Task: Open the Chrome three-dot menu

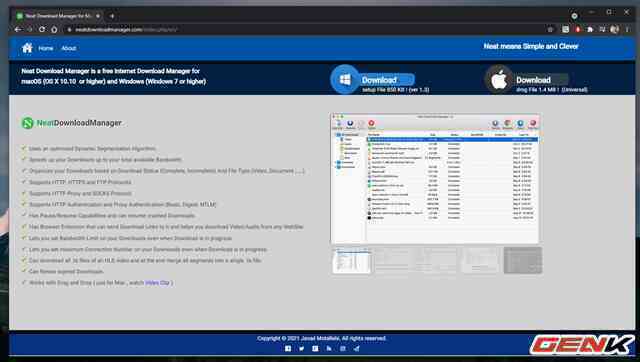Action: [627, 29]
